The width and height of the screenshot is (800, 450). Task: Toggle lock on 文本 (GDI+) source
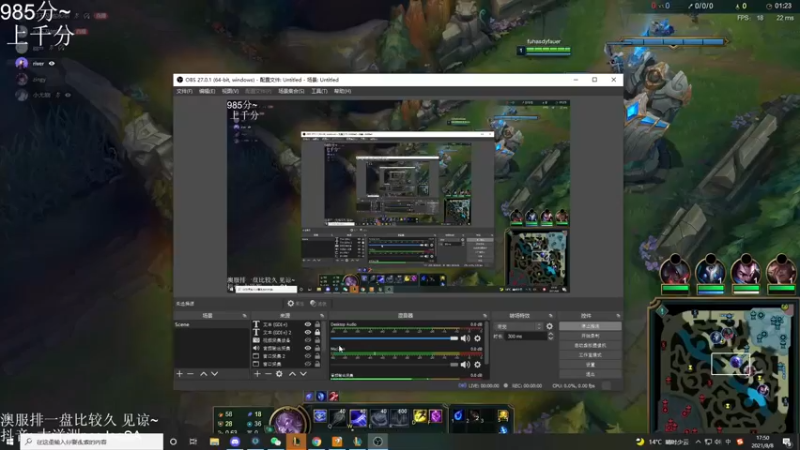coord(317,324)
